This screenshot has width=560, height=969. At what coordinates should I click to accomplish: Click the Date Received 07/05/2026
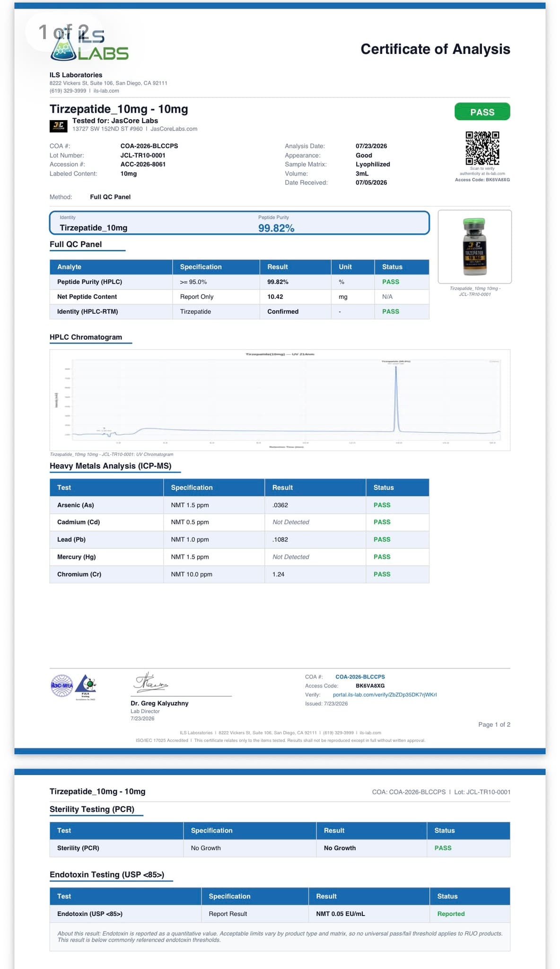click(371, 183)
